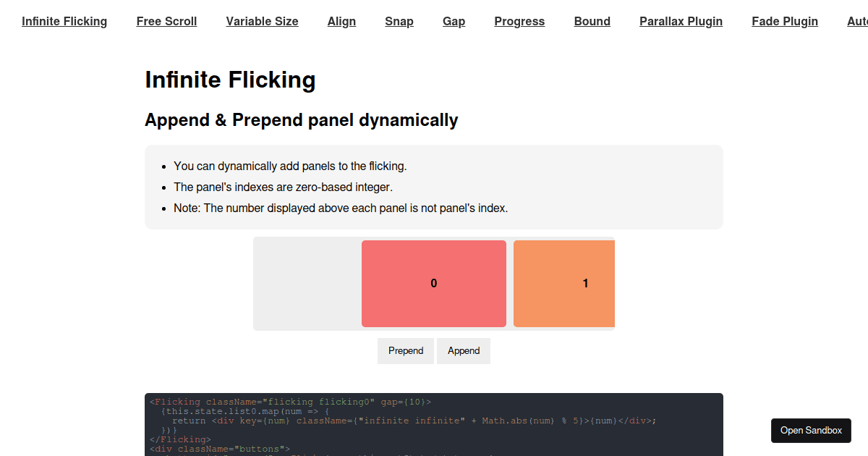
Task: Open the Variable Size example
Action: coord(262,21)
